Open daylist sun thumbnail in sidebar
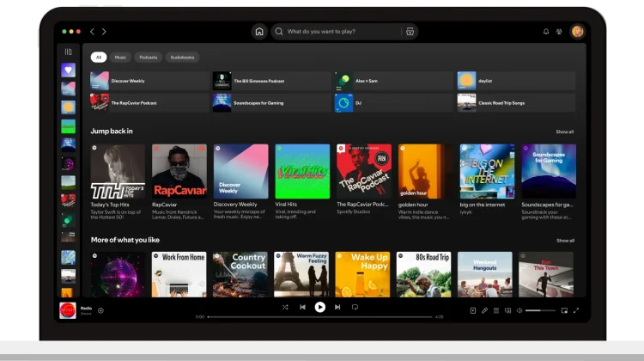The height and width of the screenshot is (361, 644). tap(68, 107)
